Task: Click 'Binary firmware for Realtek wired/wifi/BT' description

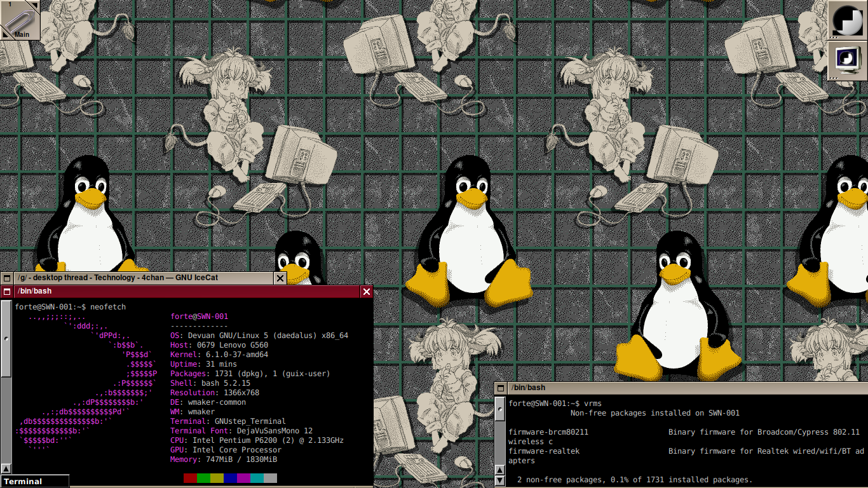Action: pos(759,451)
